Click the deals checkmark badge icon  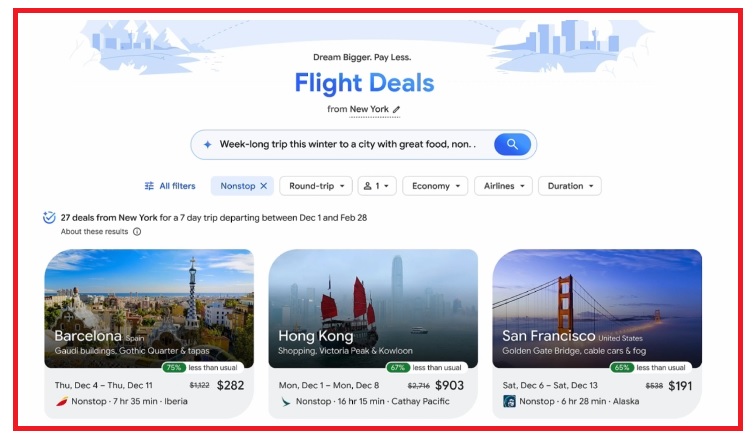(49, 217)
